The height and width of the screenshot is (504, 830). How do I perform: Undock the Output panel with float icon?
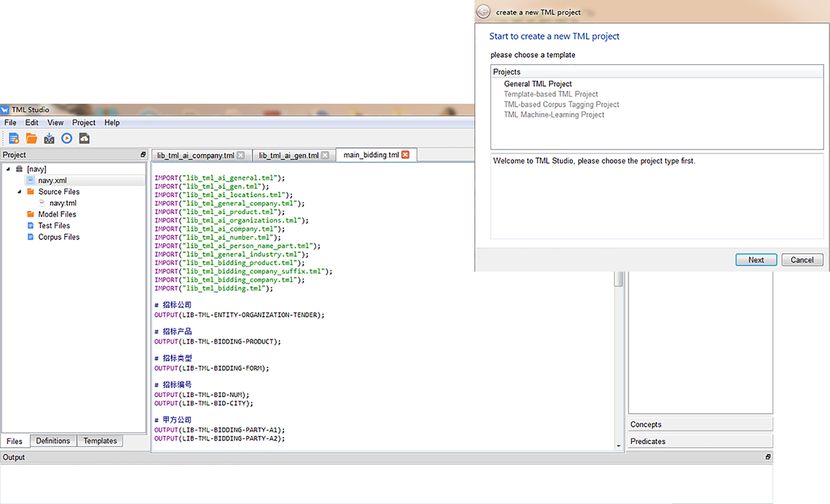coord(768,457)
